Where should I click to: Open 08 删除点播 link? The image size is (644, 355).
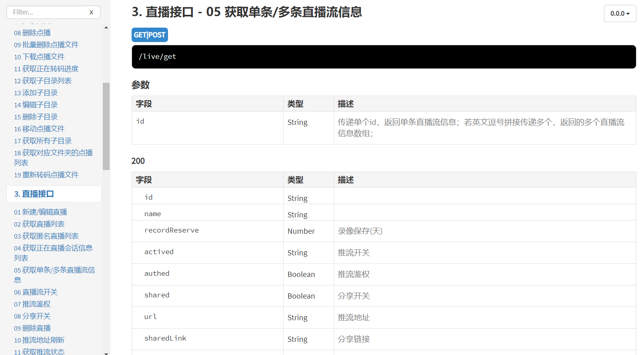pyautogui.click(x=32, y=33)
